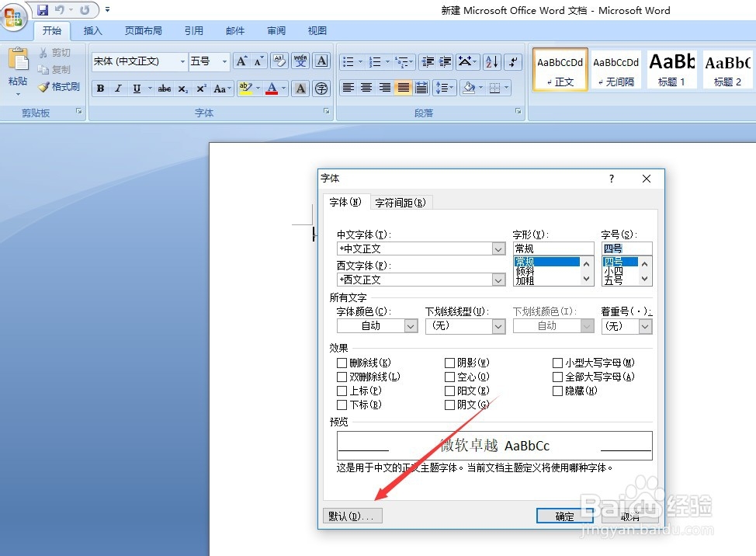Select the center alignment icon
This screenshot has height=556, width=756.
click(366, 88)
